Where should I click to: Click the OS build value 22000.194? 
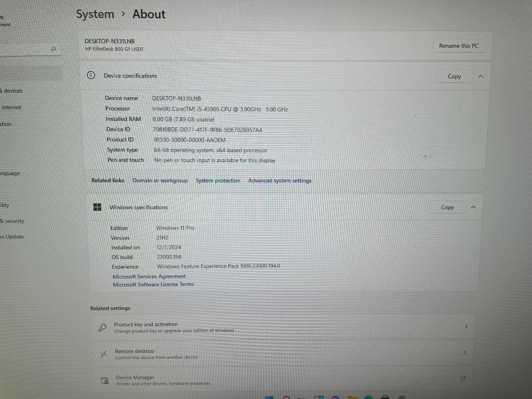[169, 257]
